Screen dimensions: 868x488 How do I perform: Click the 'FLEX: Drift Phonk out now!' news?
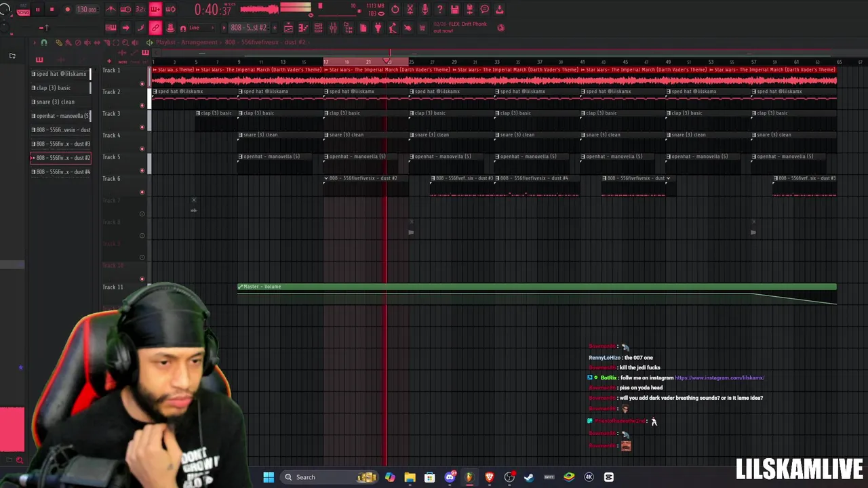(460, 27)
